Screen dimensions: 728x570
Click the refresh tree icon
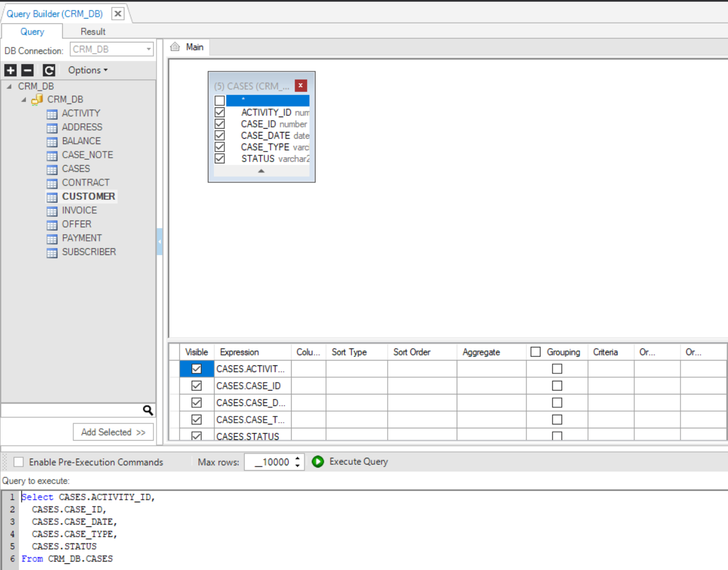tap(49, 70)
